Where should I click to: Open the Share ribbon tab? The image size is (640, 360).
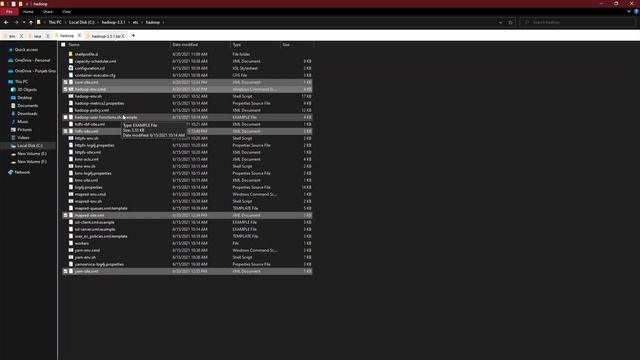(x=48, y=12)
